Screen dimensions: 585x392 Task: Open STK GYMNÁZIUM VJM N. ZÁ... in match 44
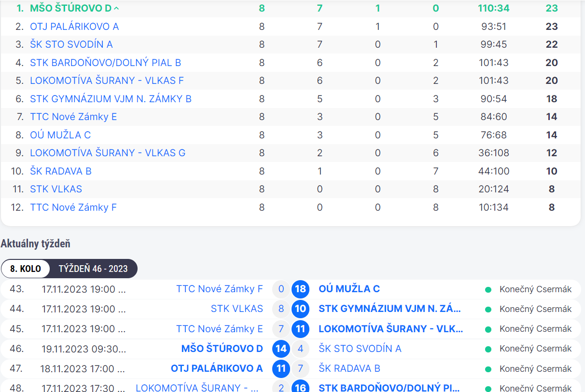coord(390,309)
